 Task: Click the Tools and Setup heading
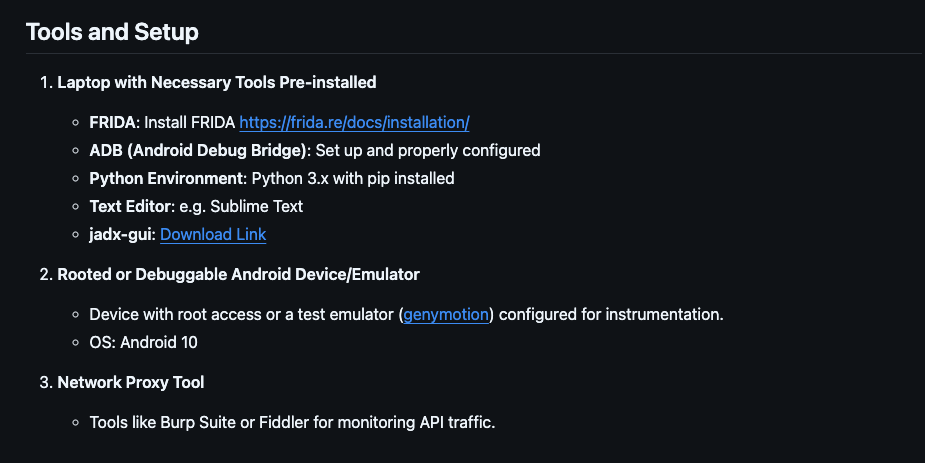(x=112, y=32)
